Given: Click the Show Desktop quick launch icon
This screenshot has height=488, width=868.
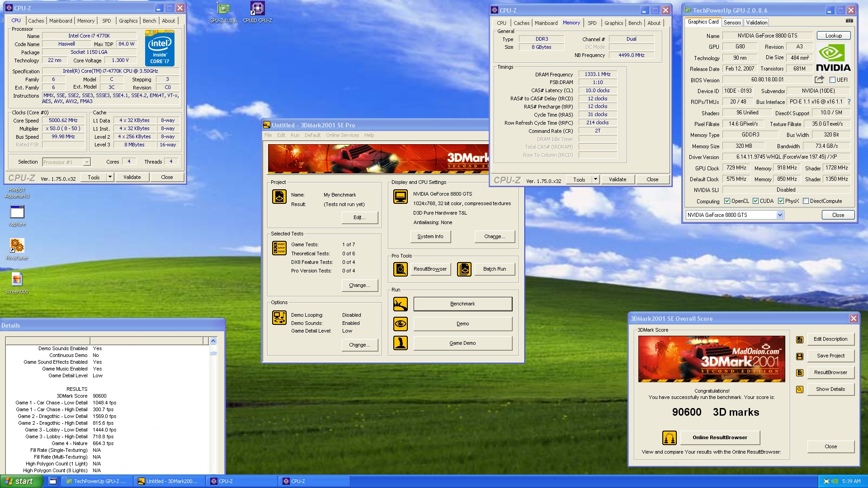Looking at the screenshot, I should tap(53, 481).
